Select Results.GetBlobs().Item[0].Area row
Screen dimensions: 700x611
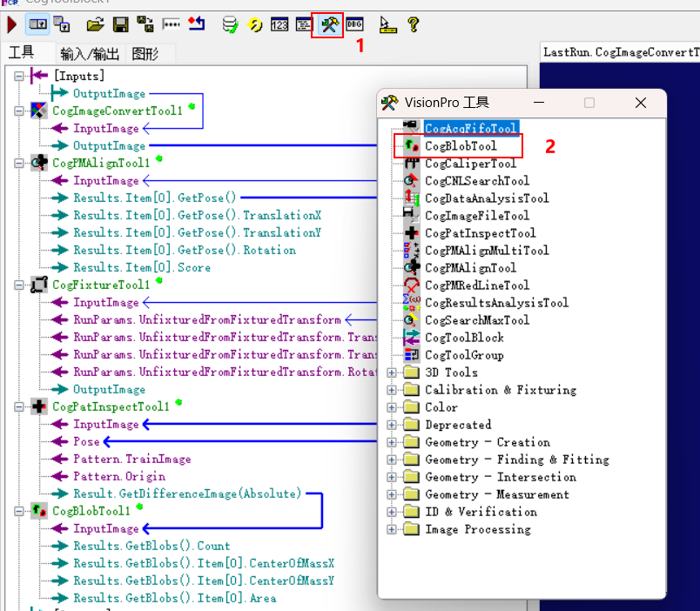coord(174,598)
